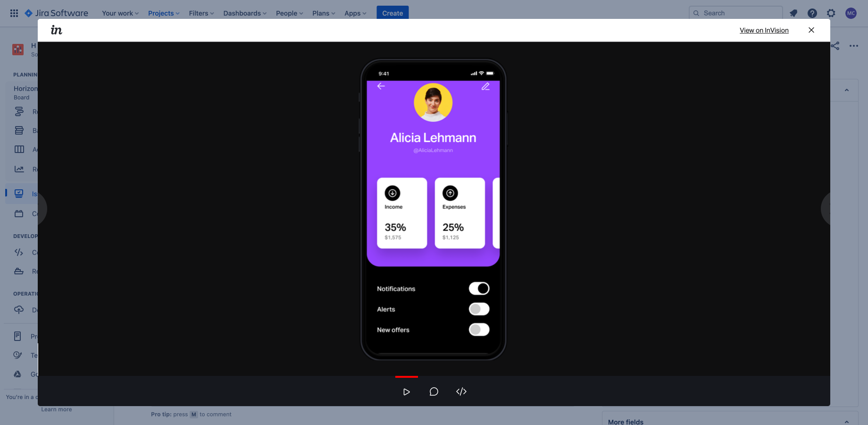Screen dimensions: 868x425
Task: Click the share icon on the issue
Action: coord(835,46)
